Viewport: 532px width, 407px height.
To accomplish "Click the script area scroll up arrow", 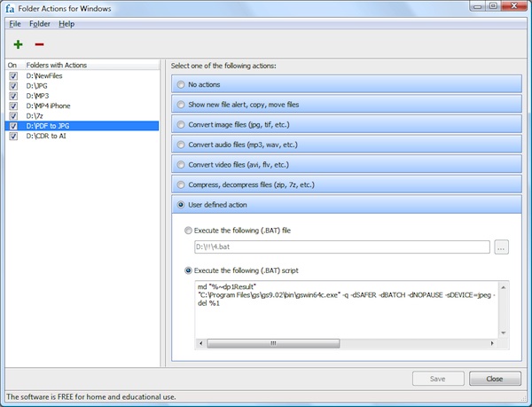I will (x=504, y=287).
